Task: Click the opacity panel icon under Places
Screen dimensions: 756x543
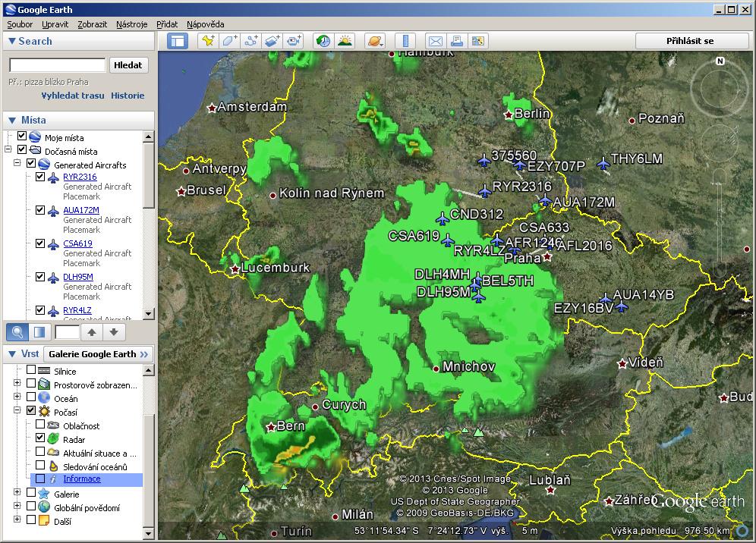Action: pos(39,332)
